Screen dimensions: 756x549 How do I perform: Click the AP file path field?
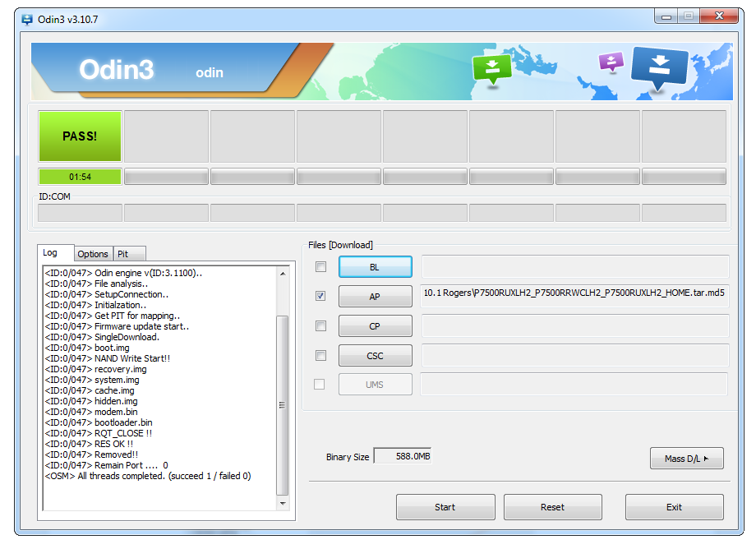coord(574,296)
